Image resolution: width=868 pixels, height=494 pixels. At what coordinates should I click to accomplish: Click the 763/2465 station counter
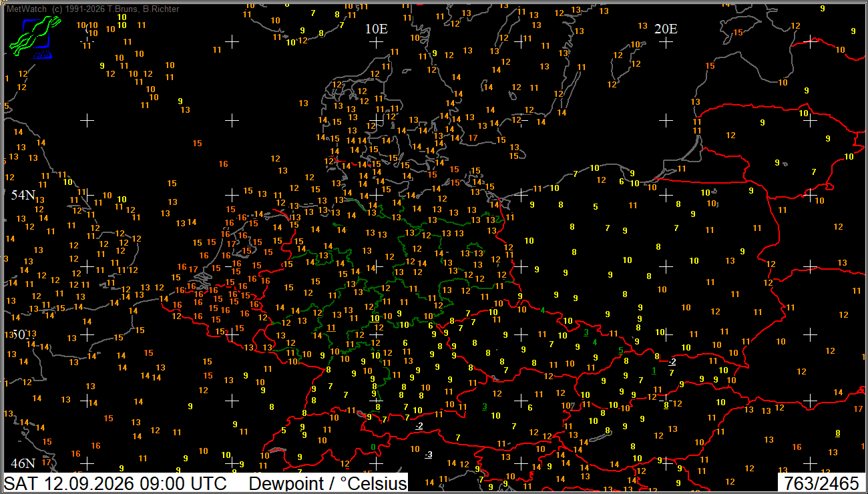click(x=821, y=483)
